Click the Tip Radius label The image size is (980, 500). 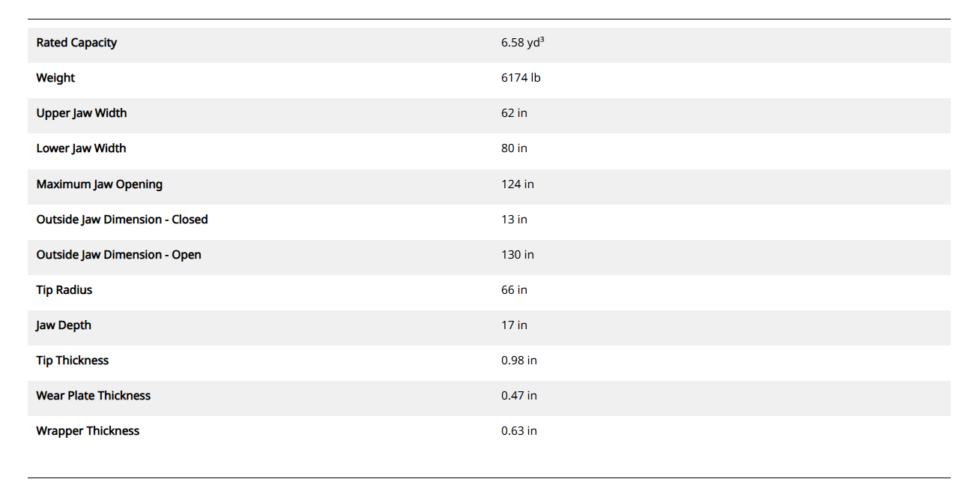pos(64,290)
